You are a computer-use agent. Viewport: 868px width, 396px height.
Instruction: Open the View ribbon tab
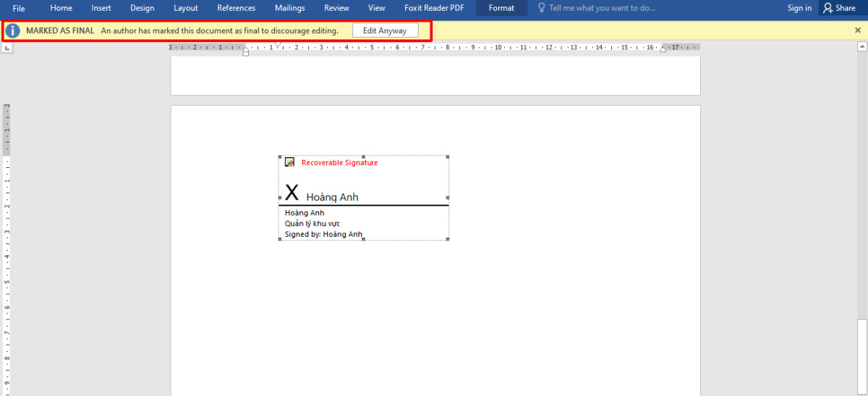(x=377, y=8)
